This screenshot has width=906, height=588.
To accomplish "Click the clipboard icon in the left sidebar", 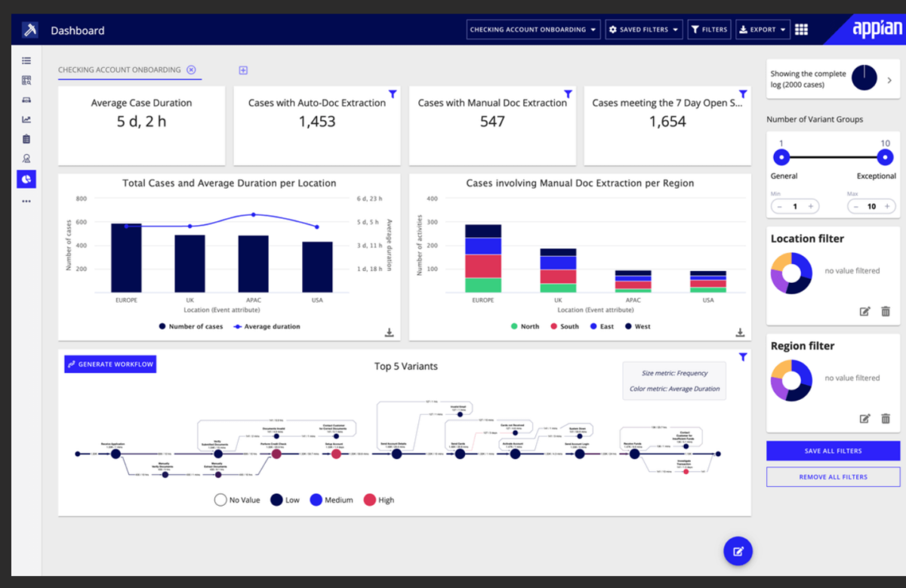I will (x=26, y=139).
